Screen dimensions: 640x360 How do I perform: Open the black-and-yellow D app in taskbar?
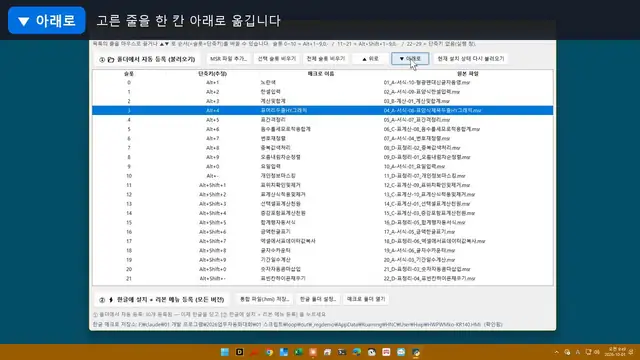240,352
